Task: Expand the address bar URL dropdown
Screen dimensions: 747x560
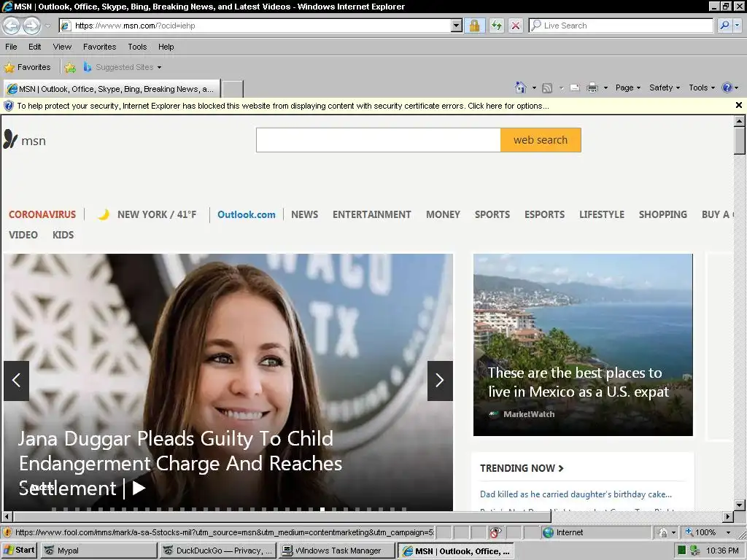Action: point(457,26)
